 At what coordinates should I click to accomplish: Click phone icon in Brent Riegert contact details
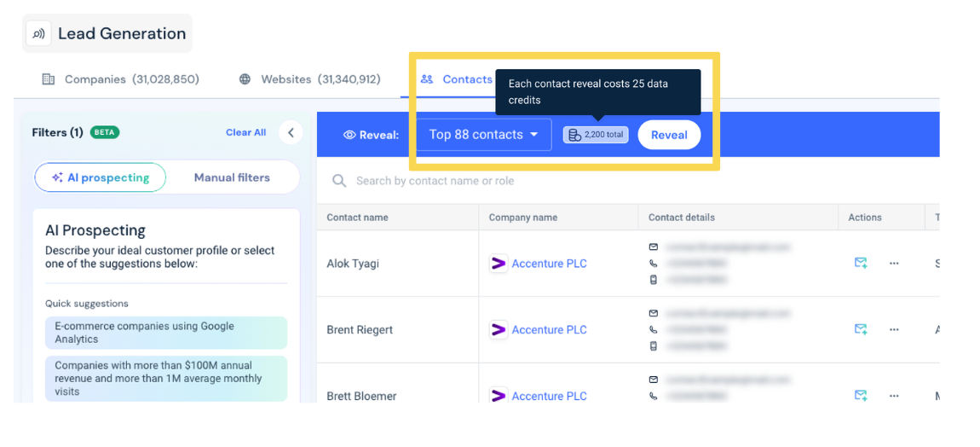point(654,329)
